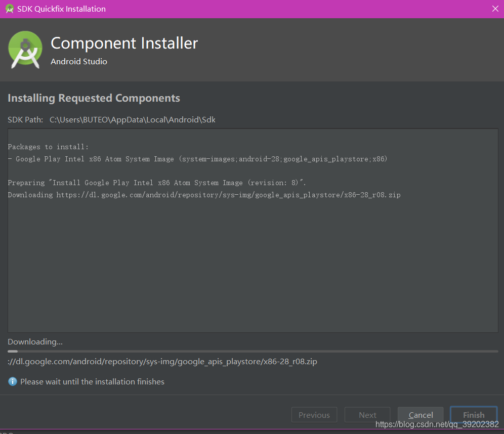Screen dimensions: 504x434
Task: Click the disabled Next button
Action: 367,415
